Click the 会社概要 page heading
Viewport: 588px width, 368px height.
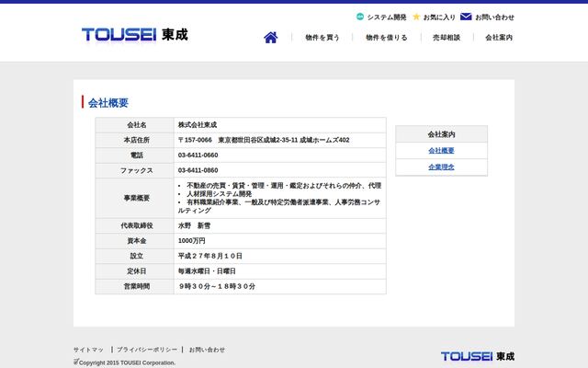click(x=108, y=102)
